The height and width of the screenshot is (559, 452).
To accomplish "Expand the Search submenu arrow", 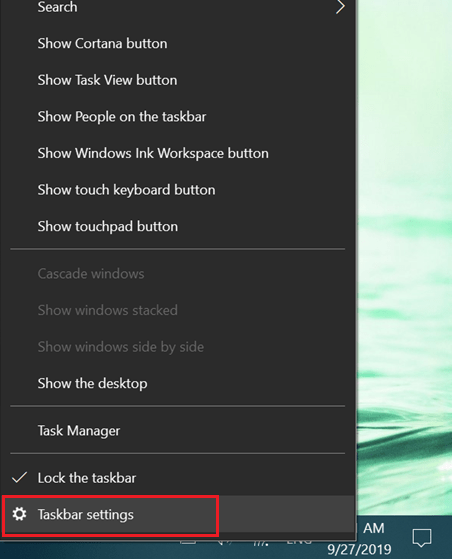I will pyautogui.click(x=340, y=7).
